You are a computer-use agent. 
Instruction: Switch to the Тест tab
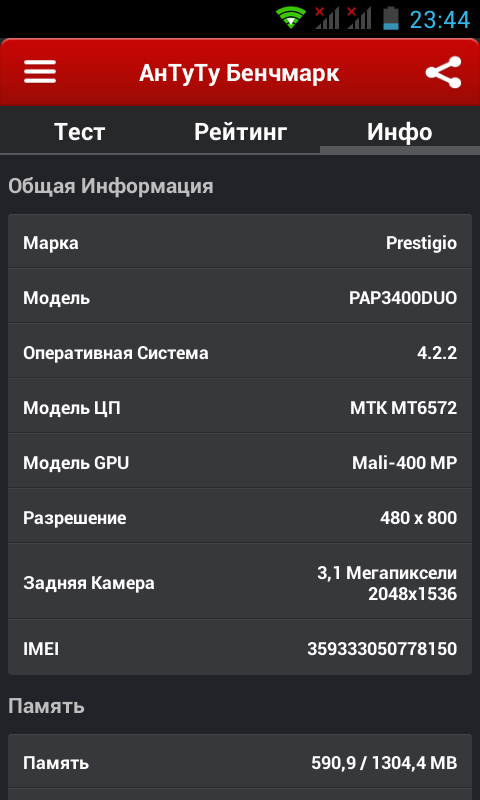80,132
